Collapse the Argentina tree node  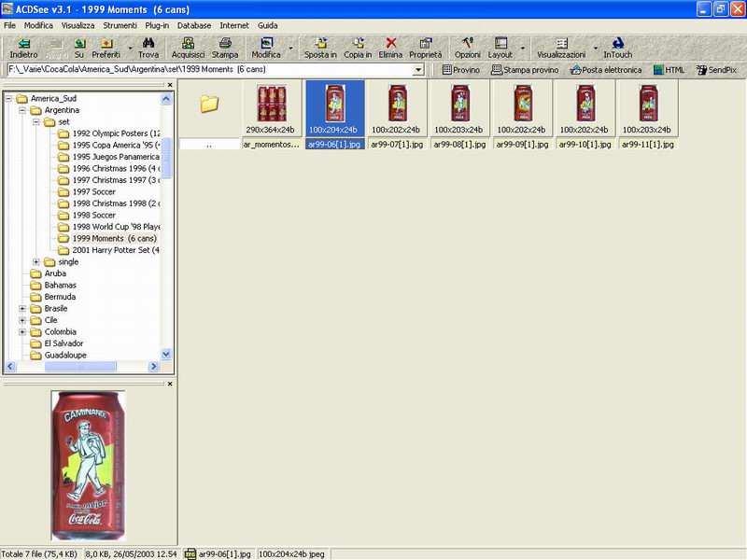(x=21, y=110)
